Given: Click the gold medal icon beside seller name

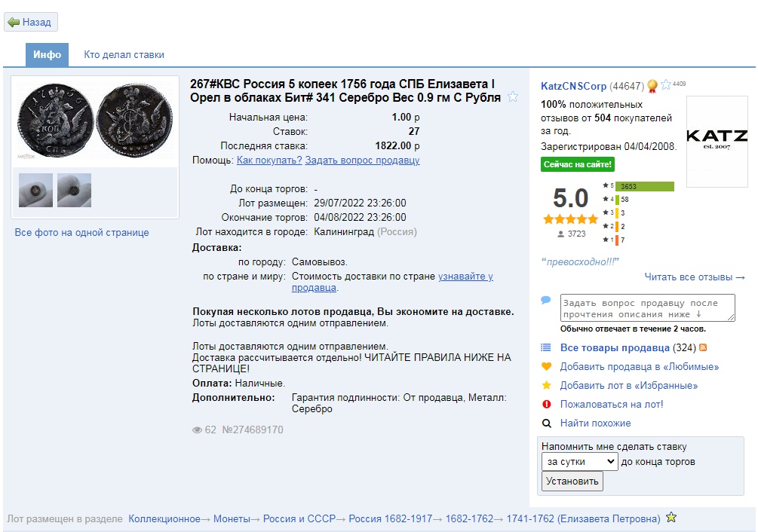Looking at the screenshot, I should (x=652, y=86).
